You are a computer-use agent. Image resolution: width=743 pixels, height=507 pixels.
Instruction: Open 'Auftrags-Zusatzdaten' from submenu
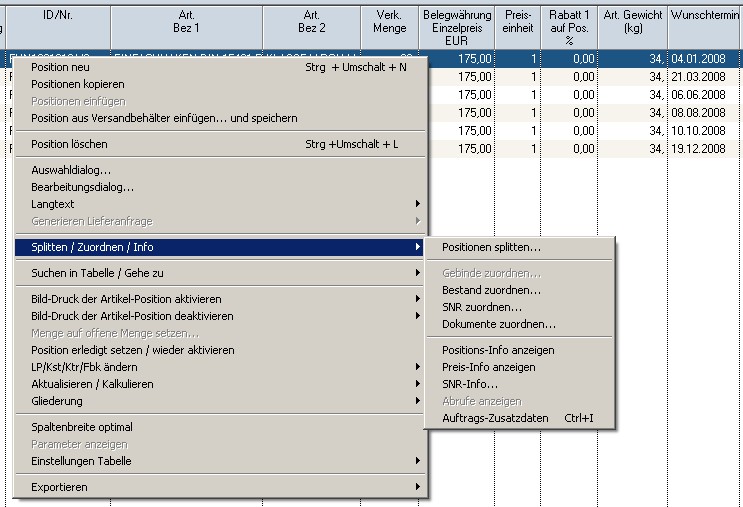tap(495, 418)
